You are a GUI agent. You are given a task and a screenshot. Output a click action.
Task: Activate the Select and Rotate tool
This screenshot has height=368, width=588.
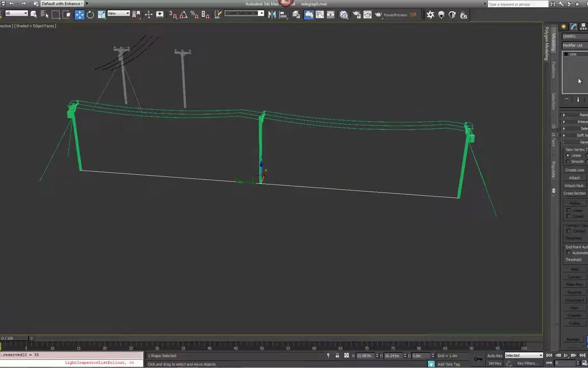click(x=90, y=14)
